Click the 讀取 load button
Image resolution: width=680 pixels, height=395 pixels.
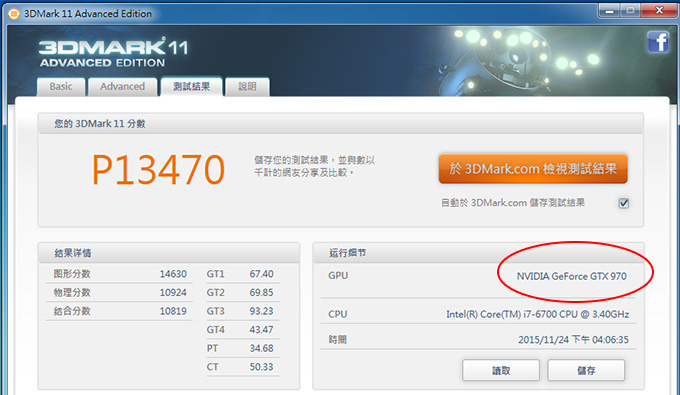[501, 370]
